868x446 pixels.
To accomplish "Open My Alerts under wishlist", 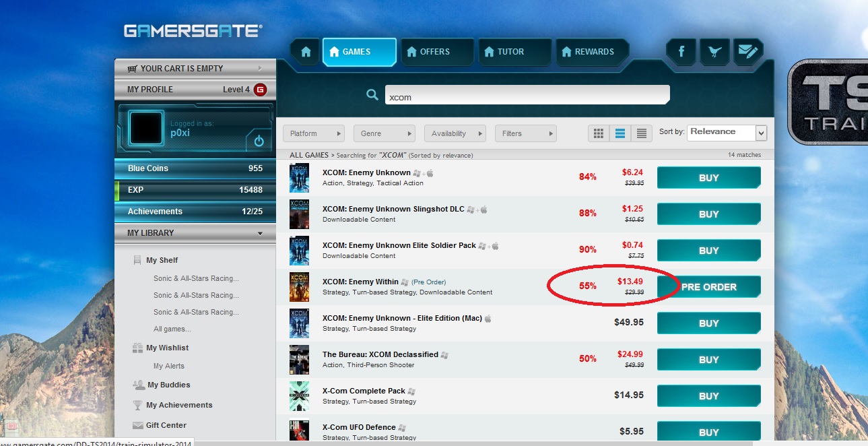I will click(x=169, y=366).
